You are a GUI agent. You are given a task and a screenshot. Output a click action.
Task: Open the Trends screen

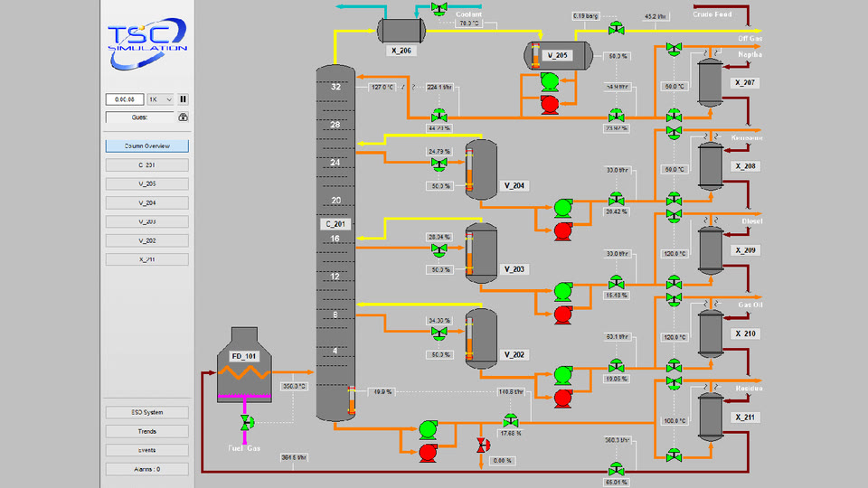pyautogui.click(x=147, y=431)
